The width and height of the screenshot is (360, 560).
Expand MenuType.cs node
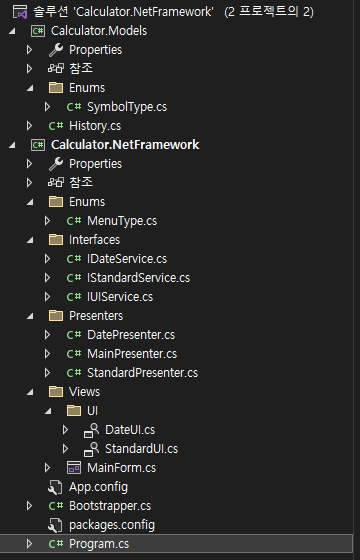tap(47, 221)
